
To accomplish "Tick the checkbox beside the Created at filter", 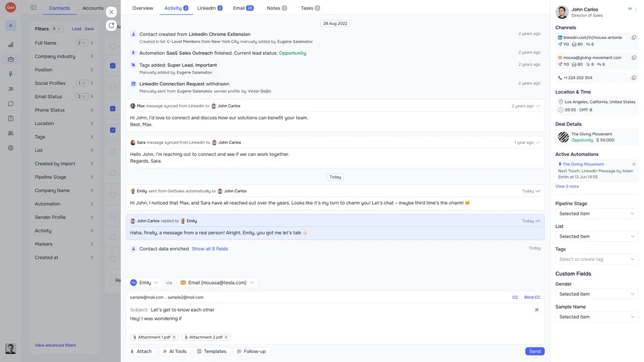I will click(x=113, y=258).
